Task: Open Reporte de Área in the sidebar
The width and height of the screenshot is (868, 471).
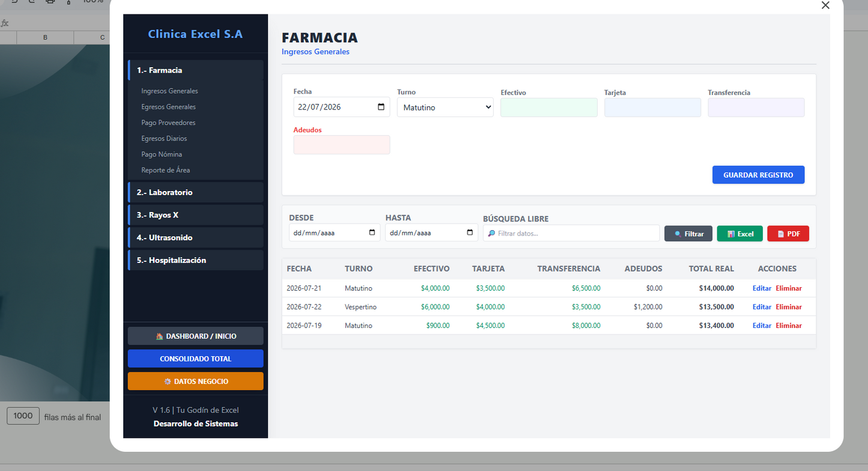Action: tap(165, 170)
